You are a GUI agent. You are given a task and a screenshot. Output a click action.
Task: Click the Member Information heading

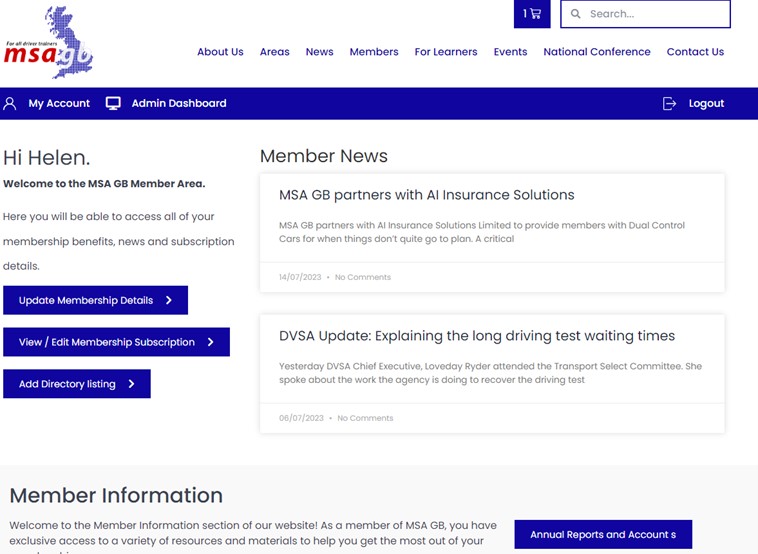pyautogui.click(x=116, y=496)
